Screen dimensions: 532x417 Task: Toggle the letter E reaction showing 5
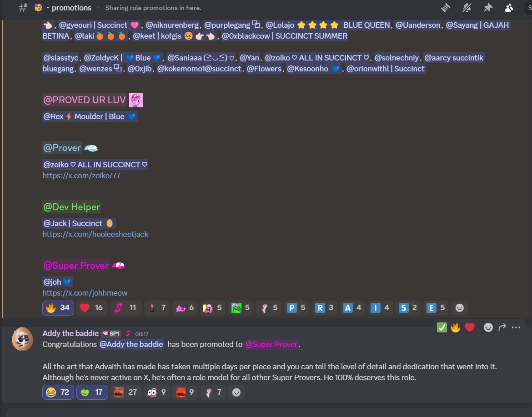click(x=436, y=308)
